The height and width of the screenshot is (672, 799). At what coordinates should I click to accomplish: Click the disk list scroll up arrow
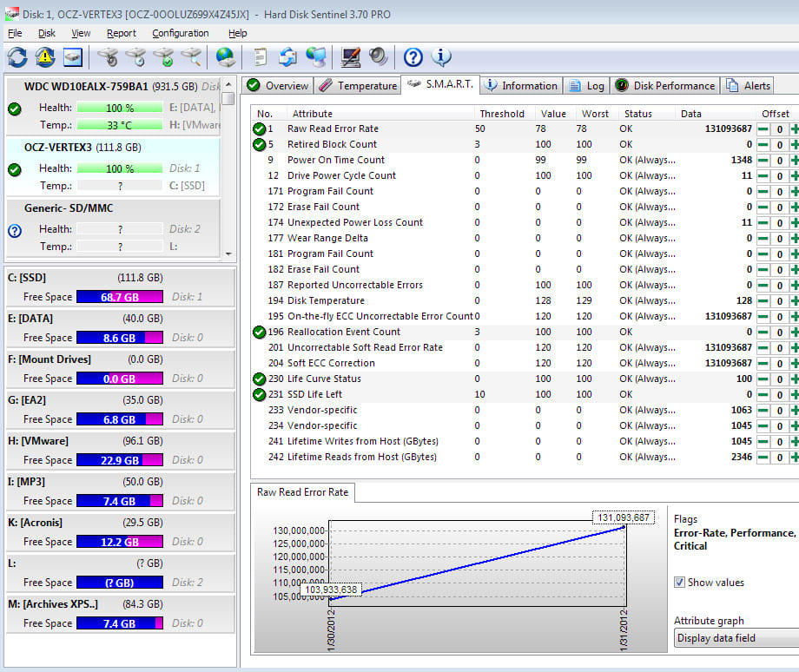228,84
